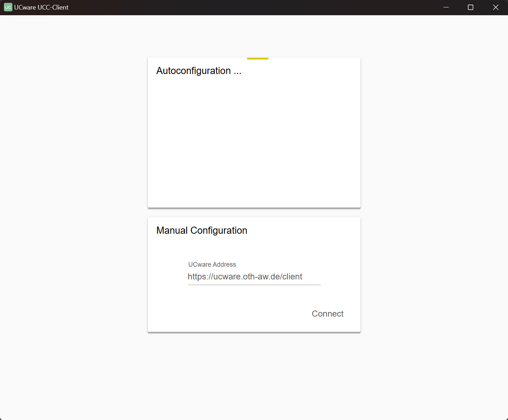Maximize the UCC-Client window
Viewport: 508px width, 420px height.
[x=471, y=7]
